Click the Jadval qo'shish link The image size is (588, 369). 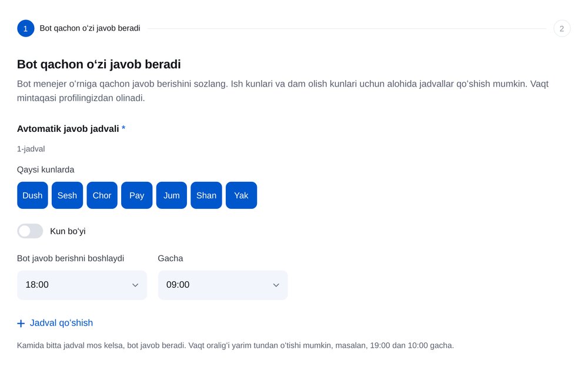55,323
